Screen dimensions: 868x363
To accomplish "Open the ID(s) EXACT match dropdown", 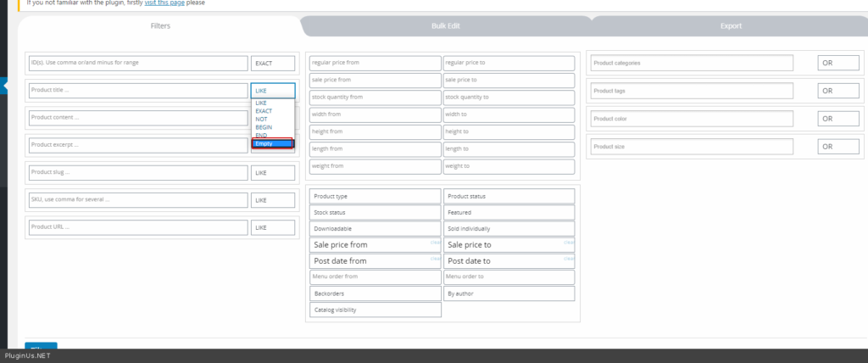I will 273,63.
